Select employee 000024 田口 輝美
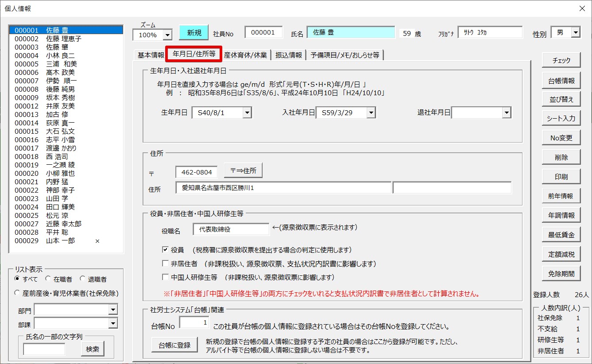Image resolution: width=592 pixels, height=364 pixels. click(66, 207)
